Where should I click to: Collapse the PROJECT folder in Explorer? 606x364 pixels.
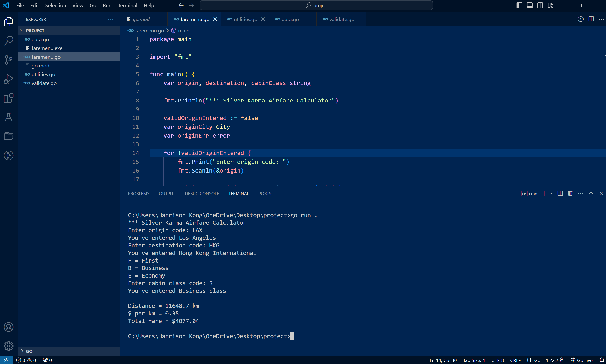[22, 30]
